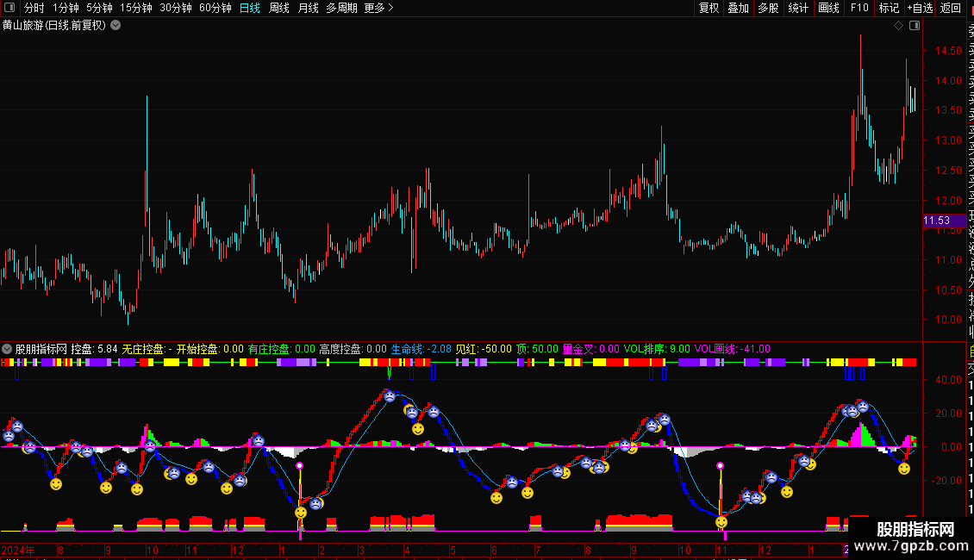974x560 pixels.
Task: Select the 分时 intraday view
Action: point(34,8)
